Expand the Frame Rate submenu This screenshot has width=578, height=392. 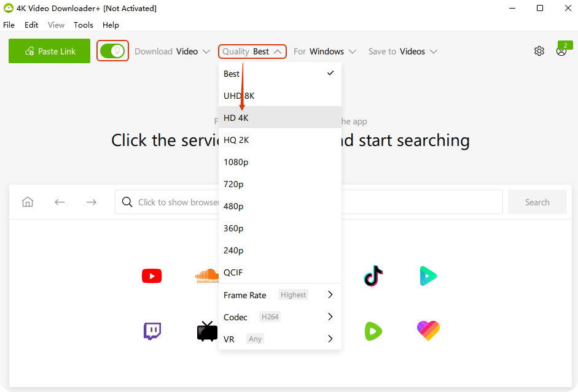click(x=279, y=295)
